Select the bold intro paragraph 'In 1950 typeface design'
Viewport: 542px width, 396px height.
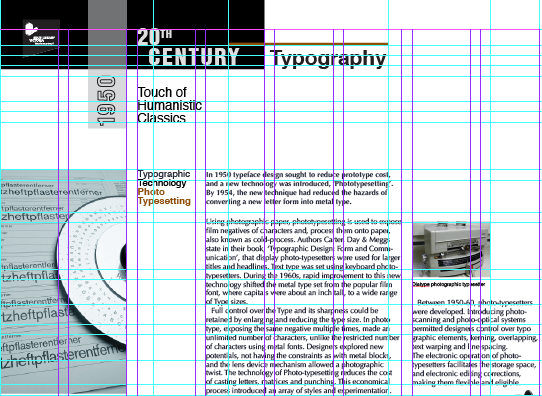coord(299,188)
